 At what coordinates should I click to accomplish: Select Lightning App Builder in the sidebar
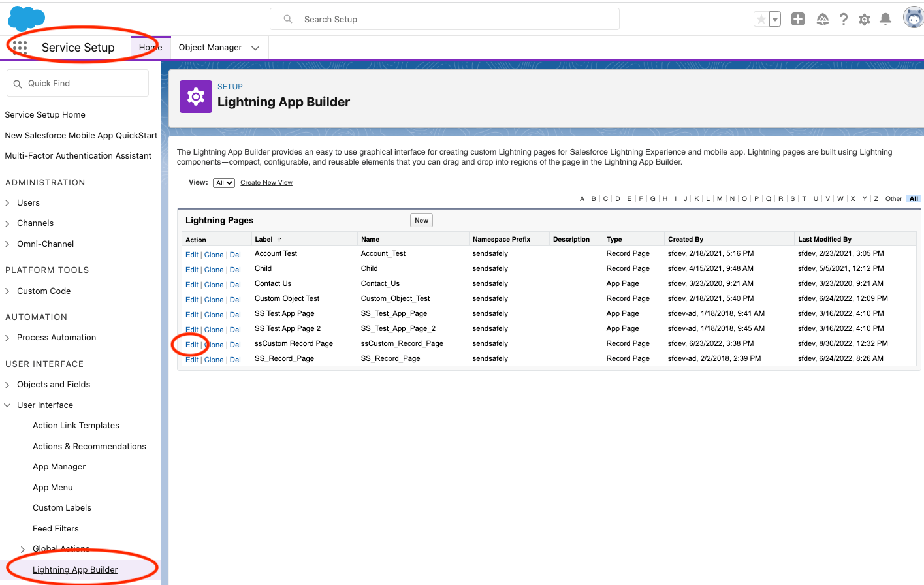point(75,570)
